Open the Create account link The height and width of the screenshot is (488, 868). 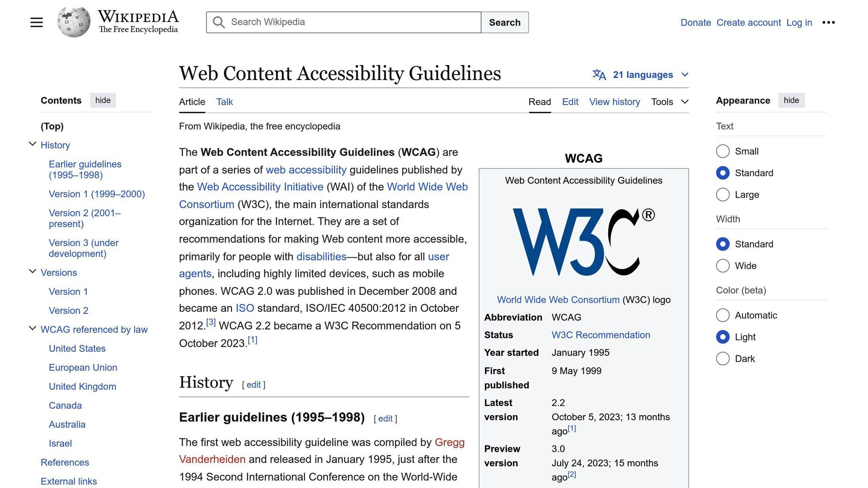748,22
